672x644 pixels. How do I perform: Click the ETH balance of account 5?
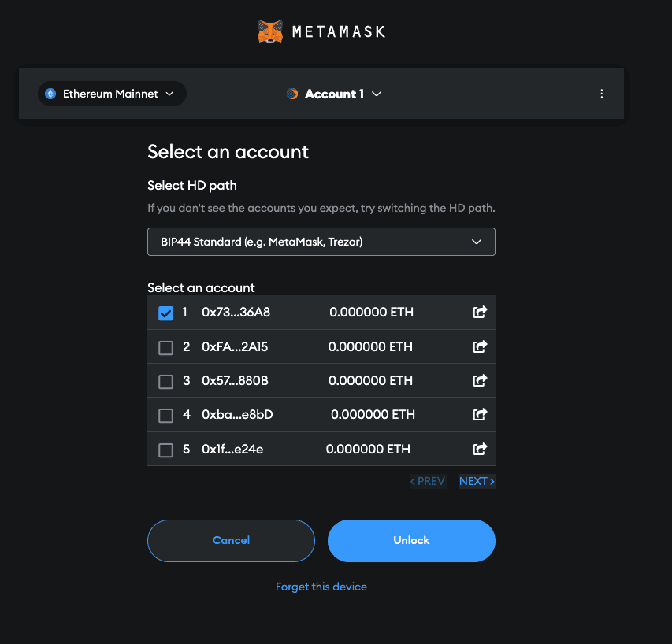pos(368,450)
